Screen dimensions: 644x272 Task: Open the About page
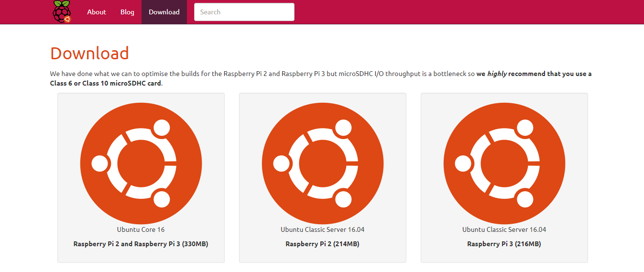point(97,12)
